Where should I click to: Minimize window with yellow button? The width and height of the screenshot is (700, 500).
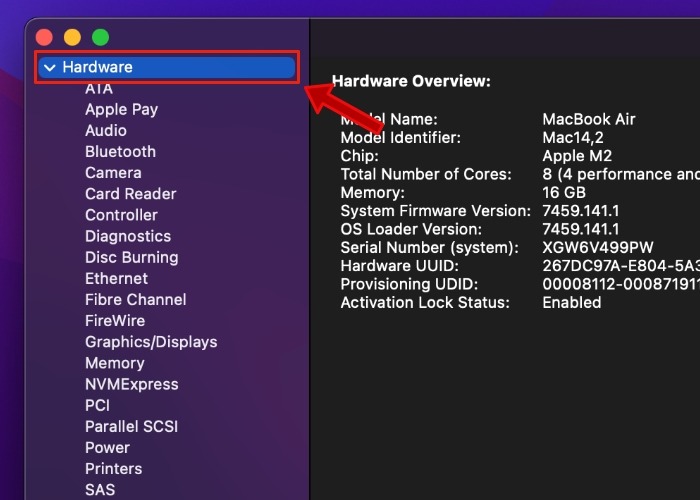tap(72, 38)
